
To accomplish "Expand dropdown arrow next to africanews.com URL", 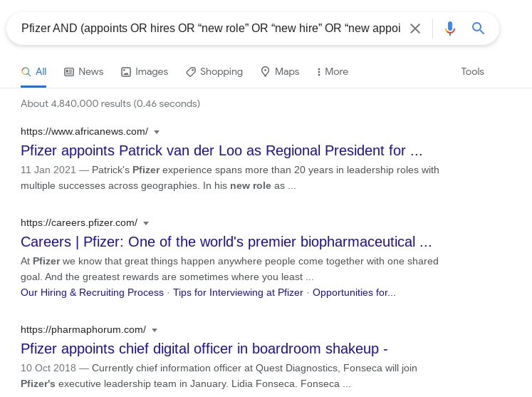I will (x=157, y=132).
